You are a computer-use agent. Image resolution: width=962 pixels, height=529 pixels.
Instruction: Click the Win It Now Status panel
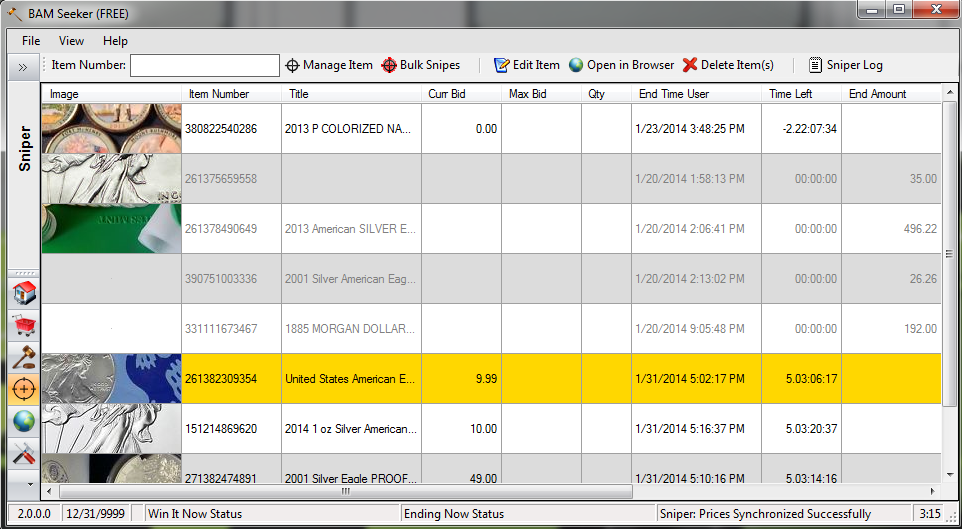click(272, 514)
